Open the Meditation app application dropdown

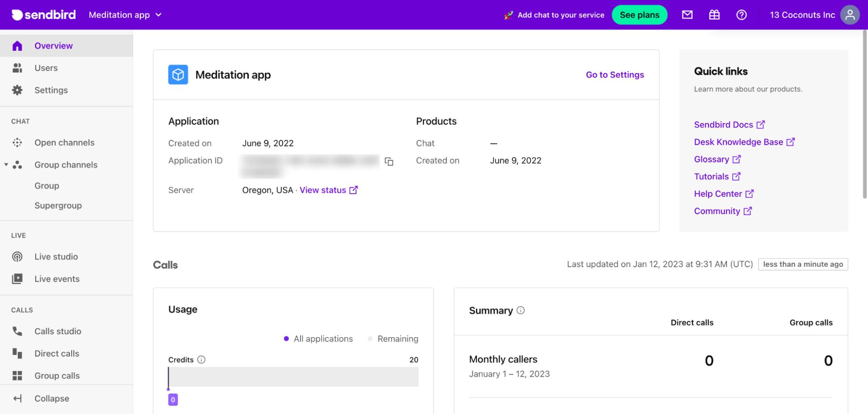(125, 15)
